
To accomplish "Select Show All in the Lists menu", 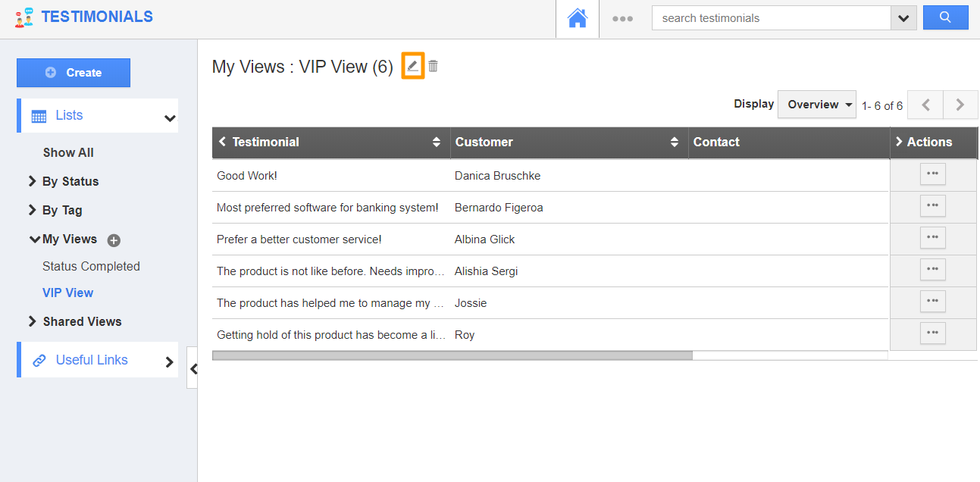I will (68, 152).
